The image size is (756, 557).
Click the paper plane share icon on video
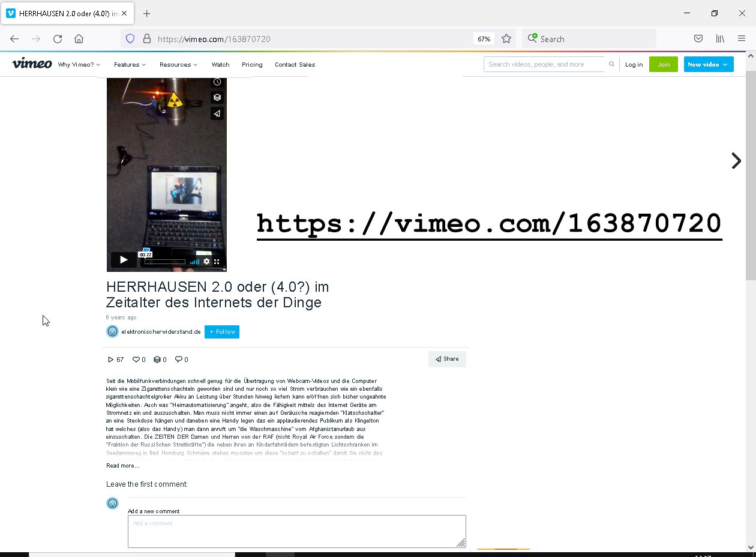pyautogui.click(x=217, y=113)
